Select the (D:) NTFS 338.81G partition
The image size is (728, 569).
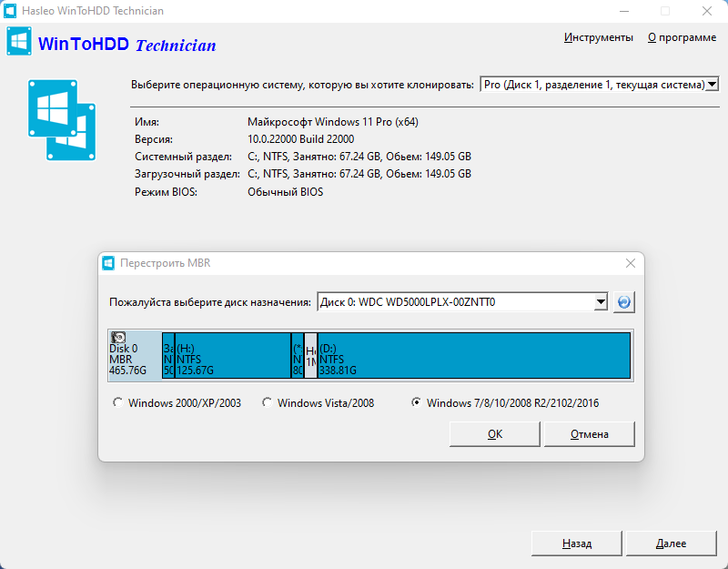click(x=474, y=355)
